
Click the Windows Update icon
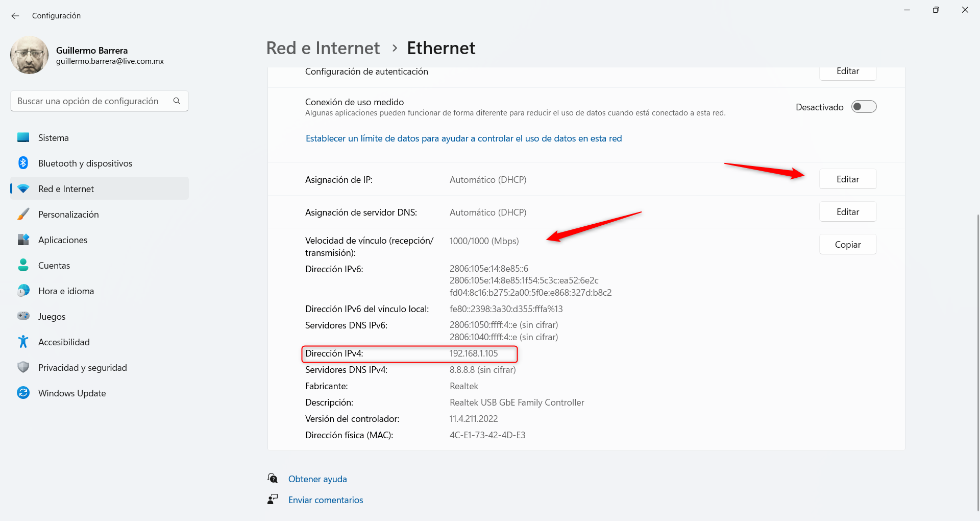(23, 393)
